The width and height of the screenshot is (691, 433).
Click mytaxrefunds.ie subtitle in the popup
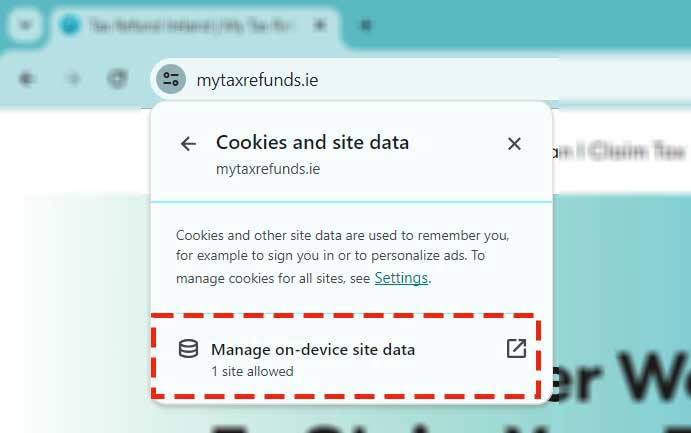click(268, 169)
